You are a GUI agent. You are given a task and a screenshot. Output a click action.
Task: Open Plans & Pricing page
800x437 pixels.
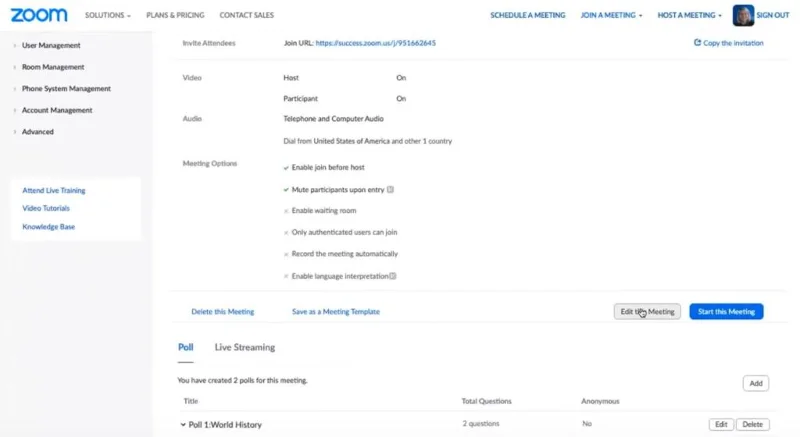[175, 15]
